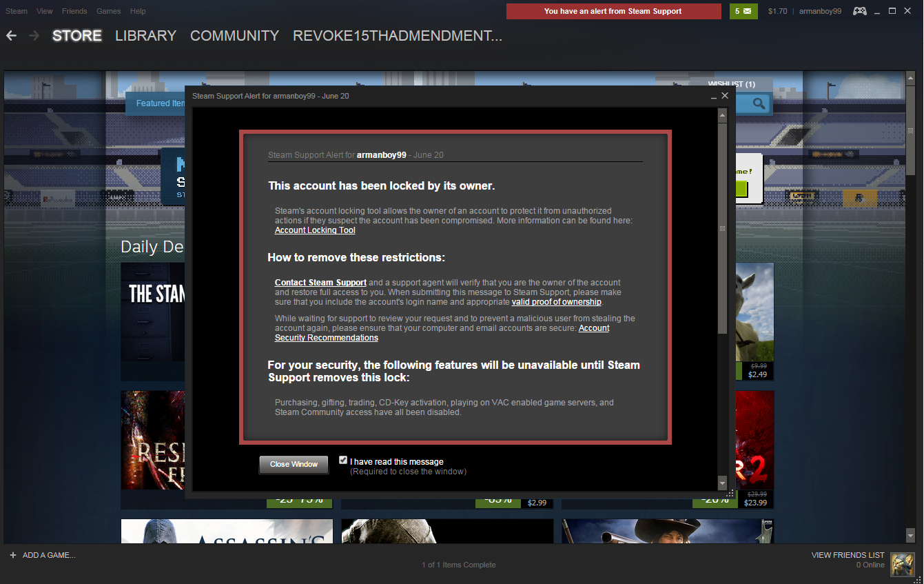Screen dimensions: 924x584
Task: Open the Big Picture mode controller icon
Action: point(860,11)
